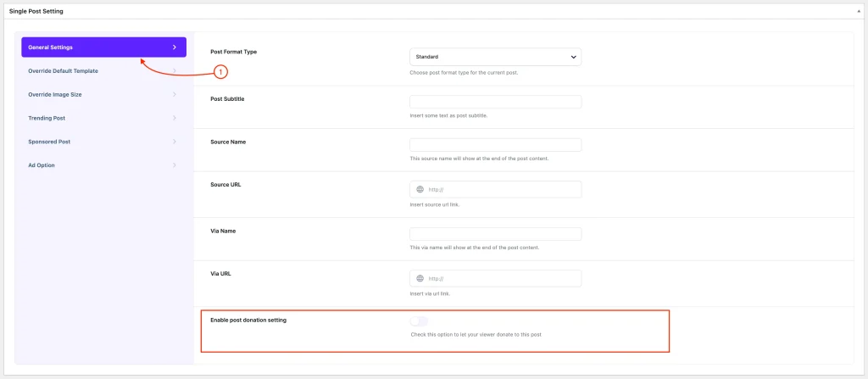Click chevron next to Sponsored Post
The image size is (868, 379).
coord(175,142)
